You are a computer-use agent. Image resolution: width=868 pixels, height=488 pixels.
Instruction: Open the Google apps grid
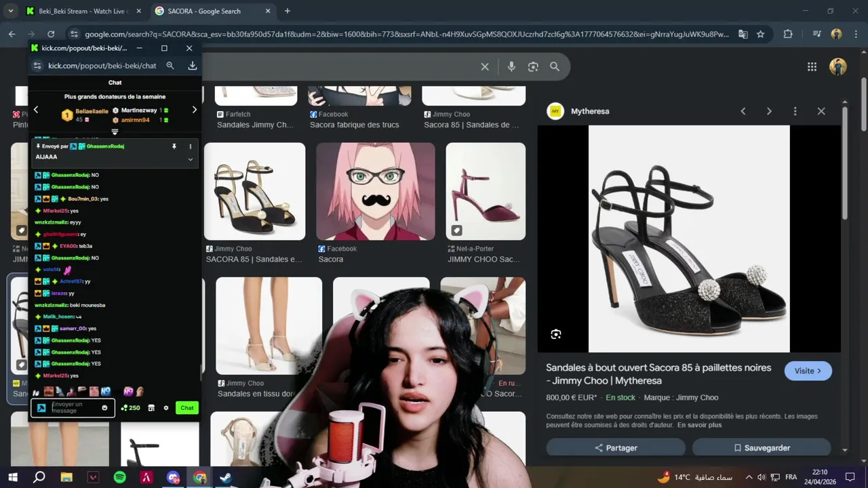click(812, 66)
